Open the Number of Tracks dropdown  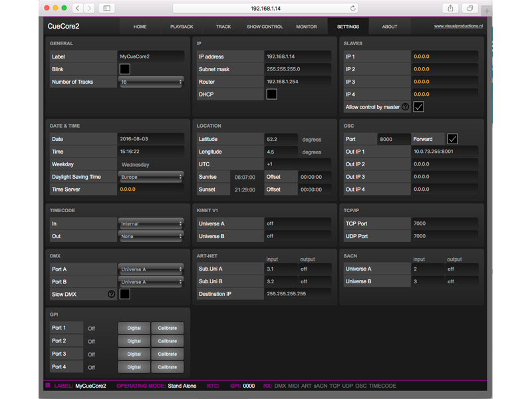151,82
